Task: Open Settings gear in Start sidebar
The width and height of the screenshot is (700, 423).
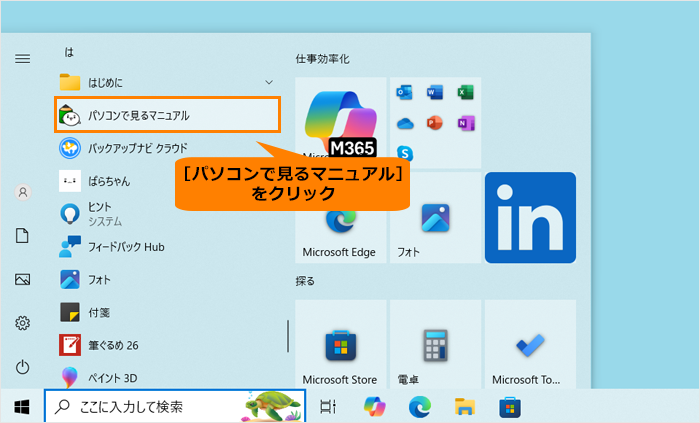Action: point(23,323)
